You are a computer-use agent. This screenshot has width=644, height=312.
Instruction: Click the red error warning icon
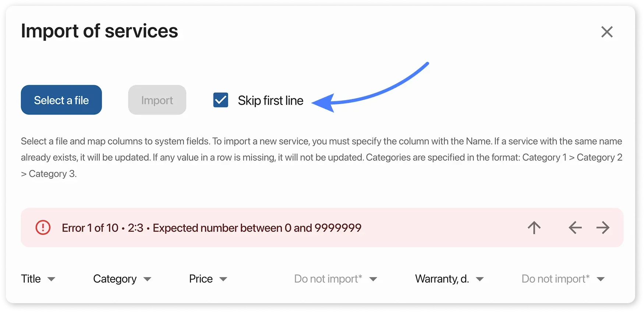tap(43, 227)
